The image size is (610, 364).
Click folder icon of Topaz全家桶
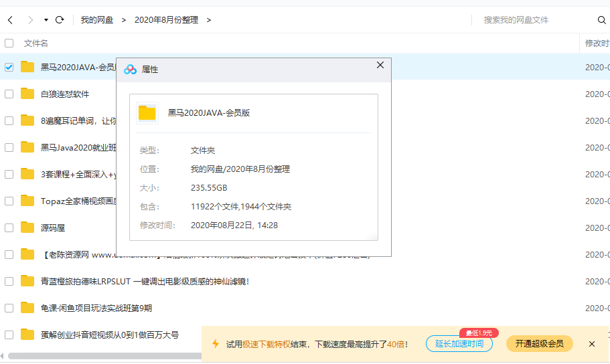(27, 201)
